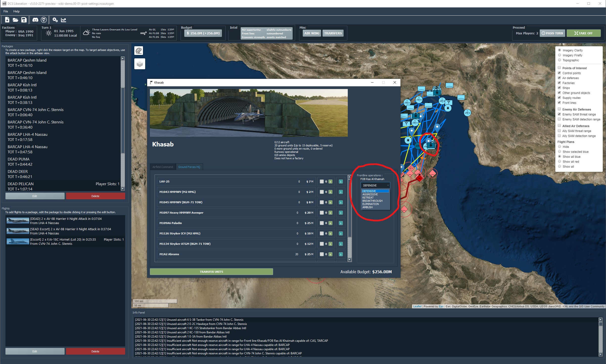
Task: Select the Show all red flight plans option
Action: 559,161
